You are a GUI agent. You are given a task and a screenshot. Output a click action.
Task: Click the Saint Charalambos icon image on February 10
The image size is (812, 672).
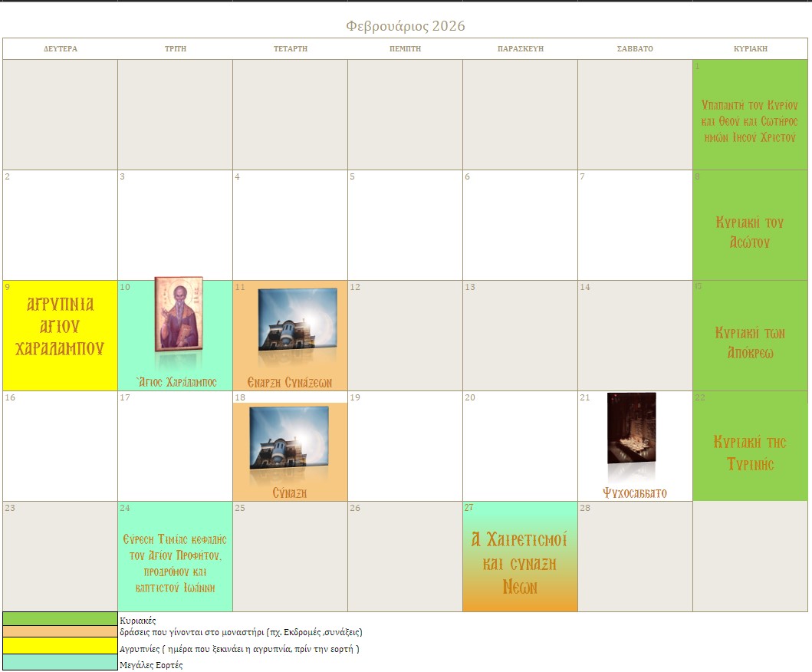click(x=179, y=315)
